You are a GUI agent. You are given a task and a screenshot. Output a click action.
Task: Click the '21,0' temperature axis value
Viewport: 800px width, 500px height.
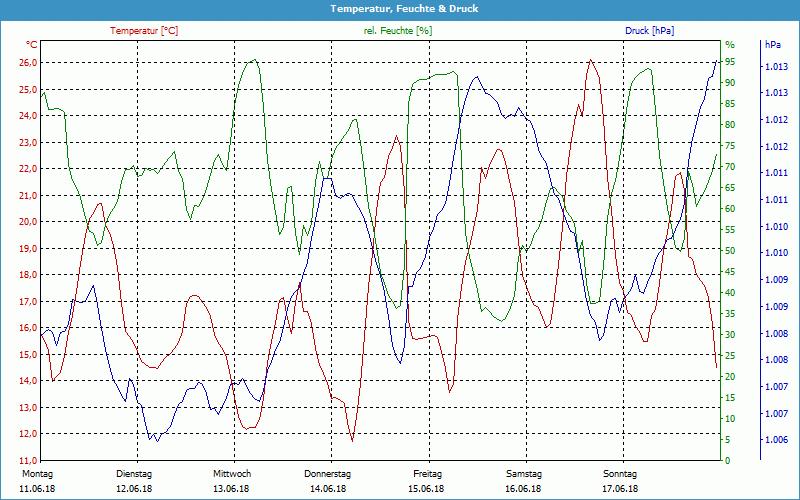[28, 195]
